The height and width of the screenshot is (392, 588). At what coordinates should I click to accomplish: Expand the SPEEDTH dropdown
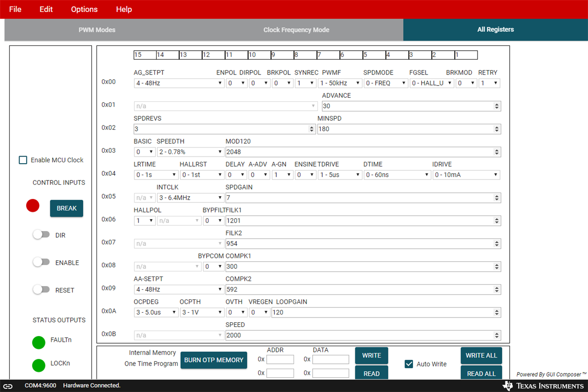[191, 152]
